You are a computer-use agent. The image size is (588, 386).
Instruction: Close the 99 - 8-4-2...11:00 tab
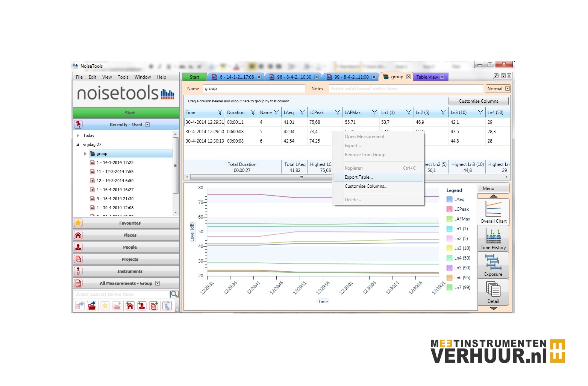pos(374,77)
